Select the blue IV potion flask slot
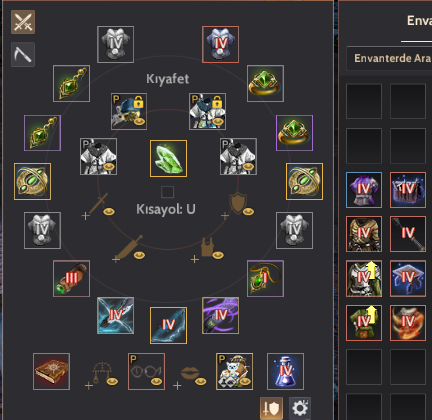Screen dimensions: 432x420 [285, 371]
